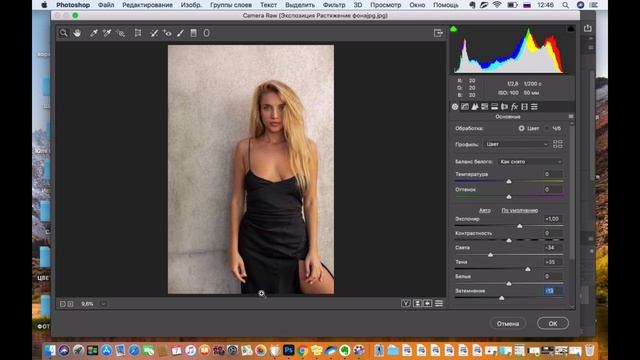The height and width of the screenshot is (360, 640).
Task: Open the HSL Adjustments panel icon
Action: tap(484, 107)
